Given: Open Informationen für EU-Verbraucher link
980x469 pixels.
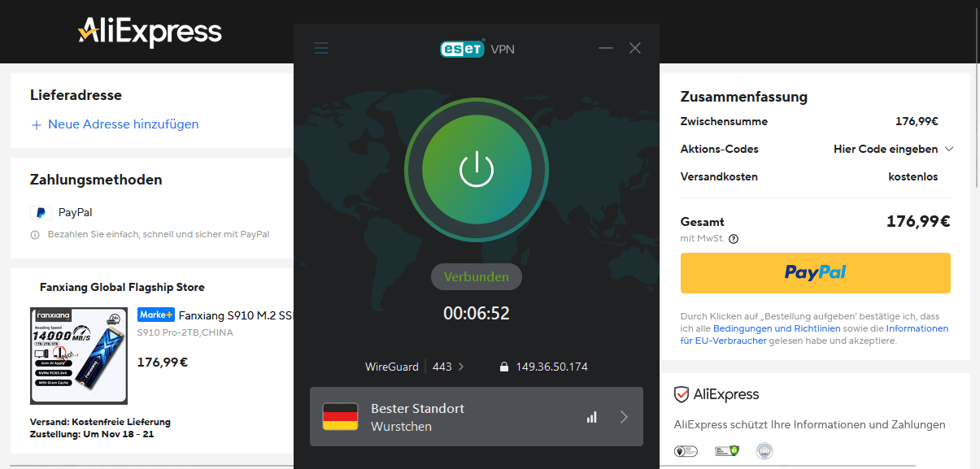Looking at the screenshot, I should coord(814,335).
